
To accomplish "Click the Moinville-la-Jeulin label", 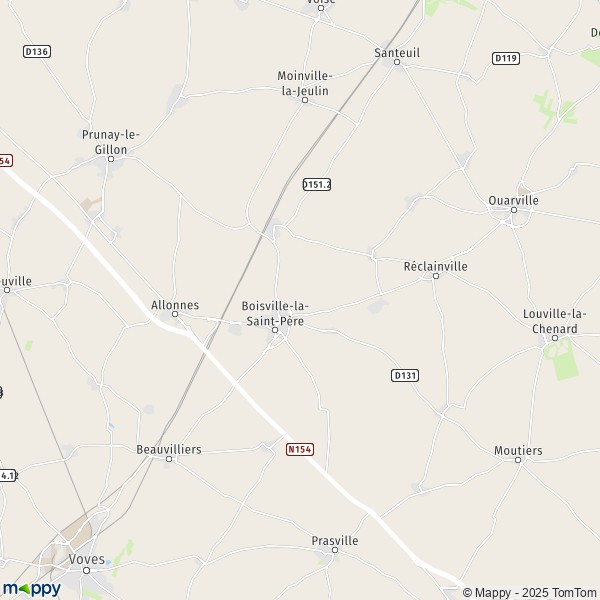I will (305, 83).
